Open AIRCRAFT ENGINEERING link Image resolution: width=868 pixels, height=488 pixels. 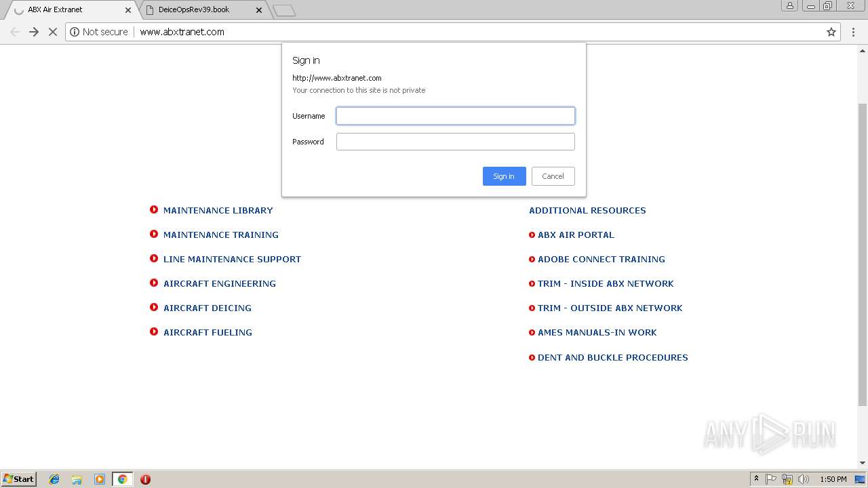[x=219, y=284]
